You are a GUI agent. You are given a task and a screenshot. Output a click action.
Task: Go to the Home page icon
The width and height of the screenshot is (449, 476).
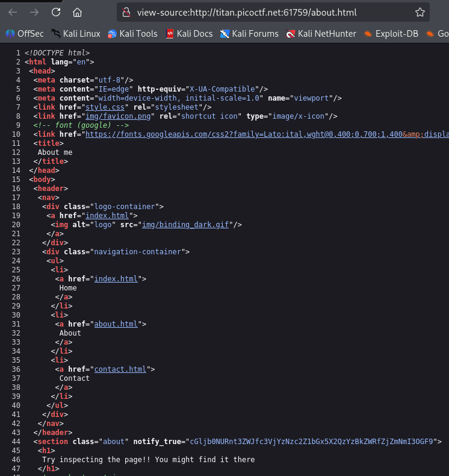click(x=77, y=13)
